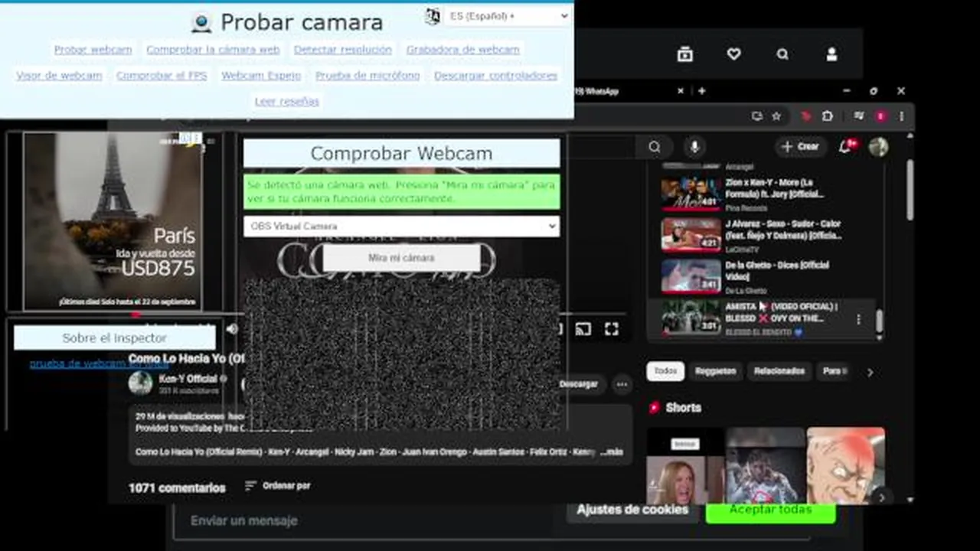The height and width of the screenshot is (551, 980).
Task: Select the Todos chip
Action: (x=665, y=371)
